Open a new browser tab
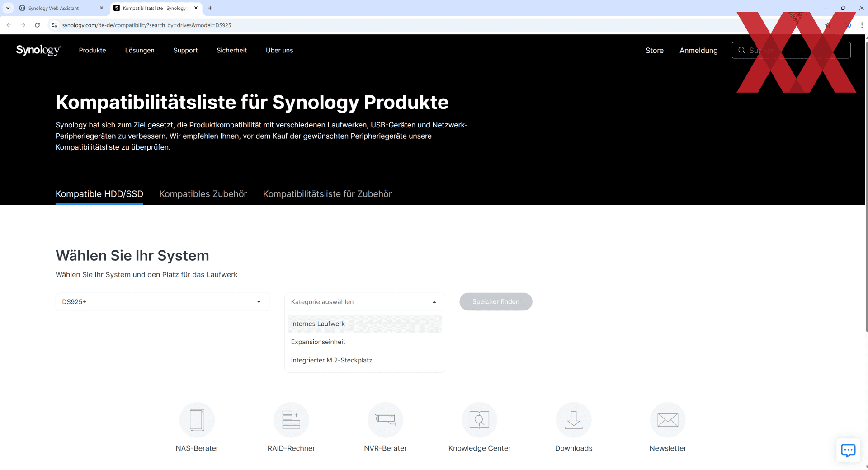The image size is (868, 470). pyautogui.click(x=210, y=8)
